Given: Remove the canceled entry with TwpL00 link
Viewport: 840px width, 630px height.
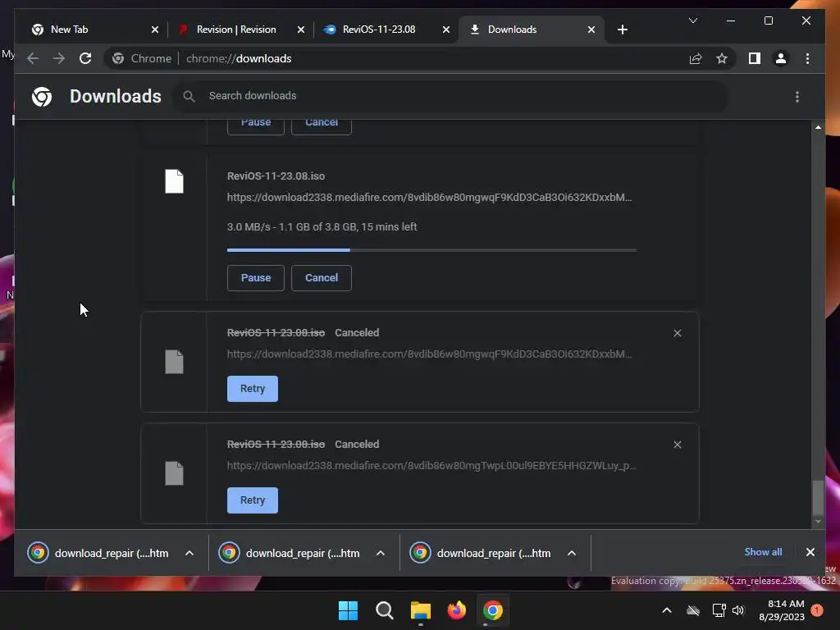Looking at the screenshot, I should coord(677,445).
